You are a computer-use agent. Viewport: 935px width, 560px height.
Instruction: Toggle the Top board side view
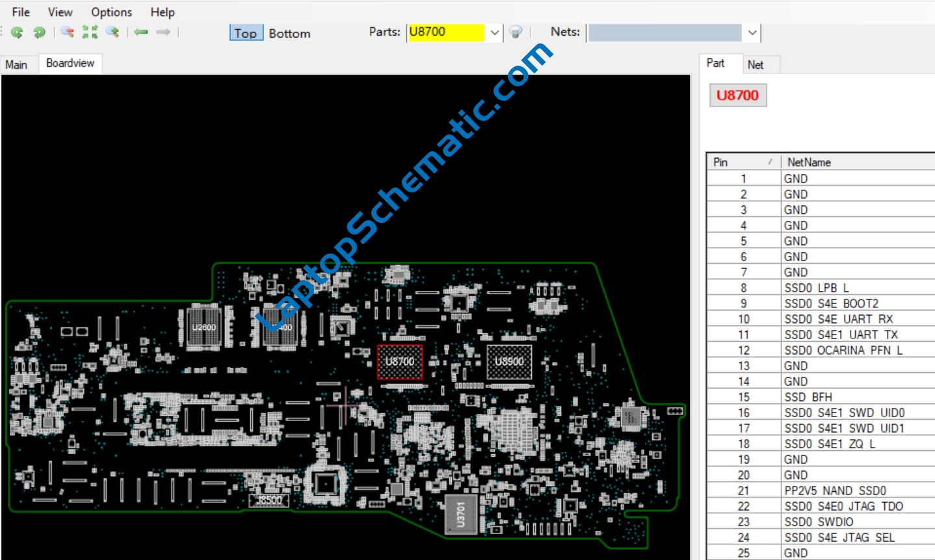pyautogui.click(x=246, y=33)
